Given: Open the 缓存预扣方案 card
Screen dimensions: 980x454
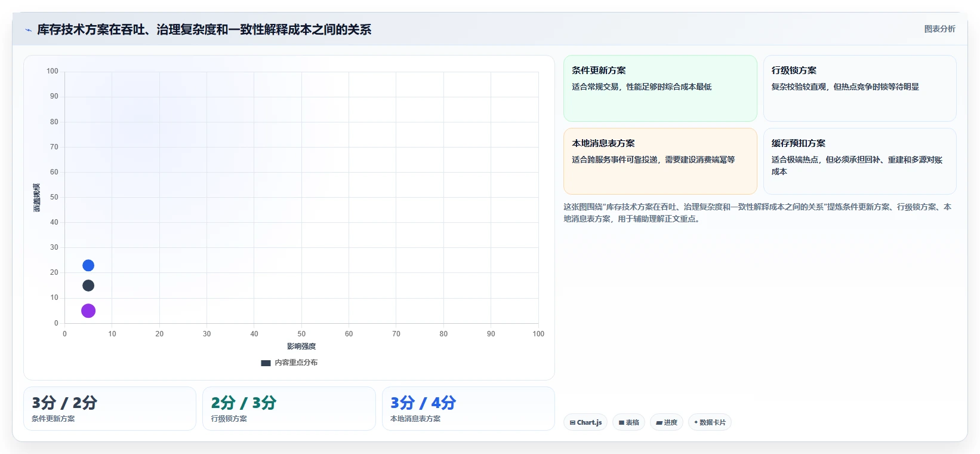Looking at the screenshot, I should (x=859, y=161).
